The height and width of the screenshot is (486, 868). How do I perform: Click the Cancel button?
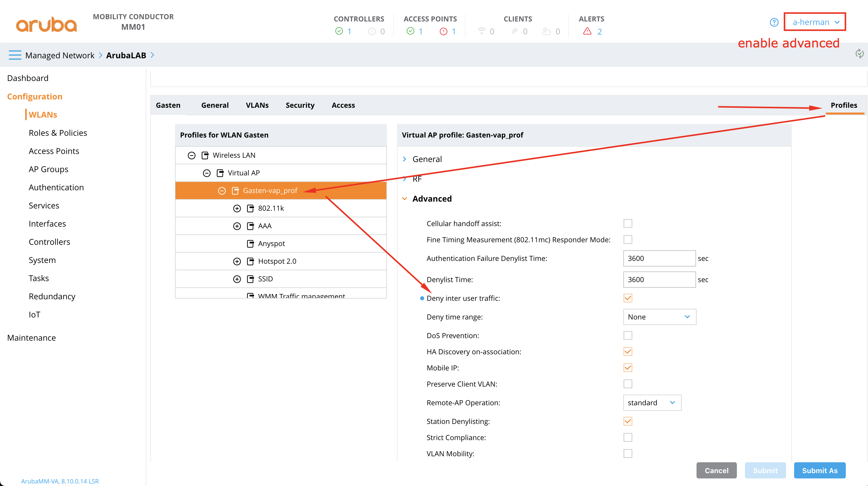pos(716,471)
